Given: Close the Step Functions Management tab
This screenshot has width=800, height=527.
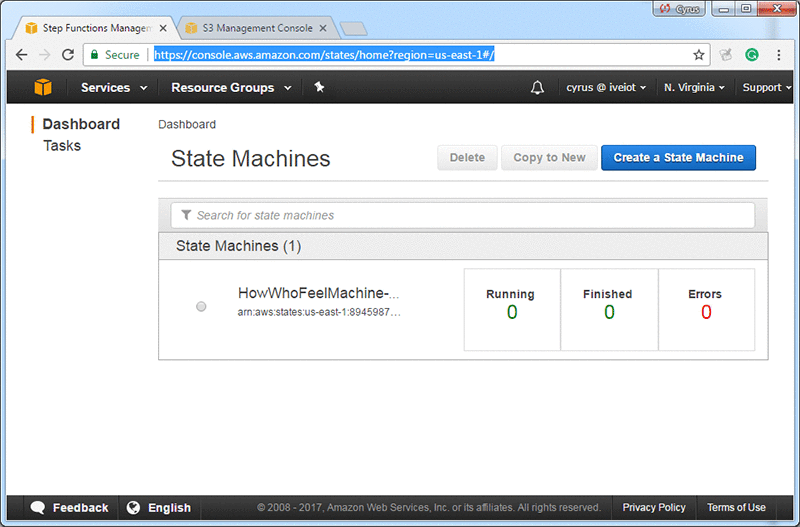Looking at the screenshot, I should click(163, 29).
